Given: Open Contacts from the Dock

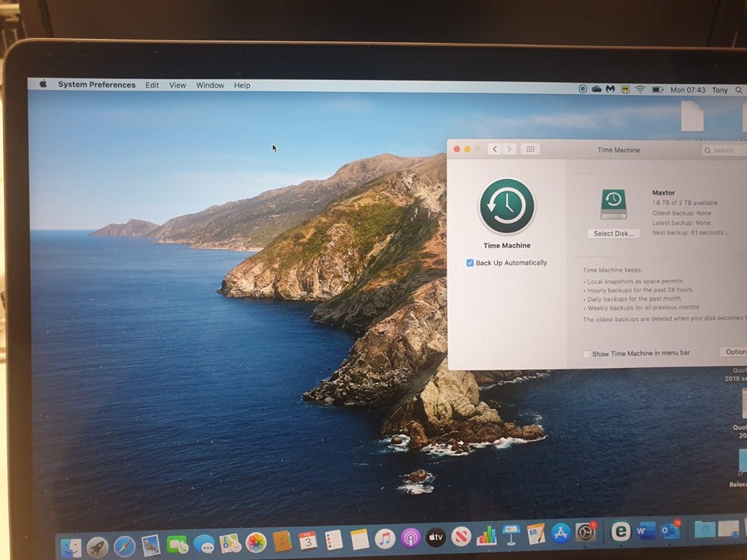Looking at the screenshot, I should tap(282, 542).
